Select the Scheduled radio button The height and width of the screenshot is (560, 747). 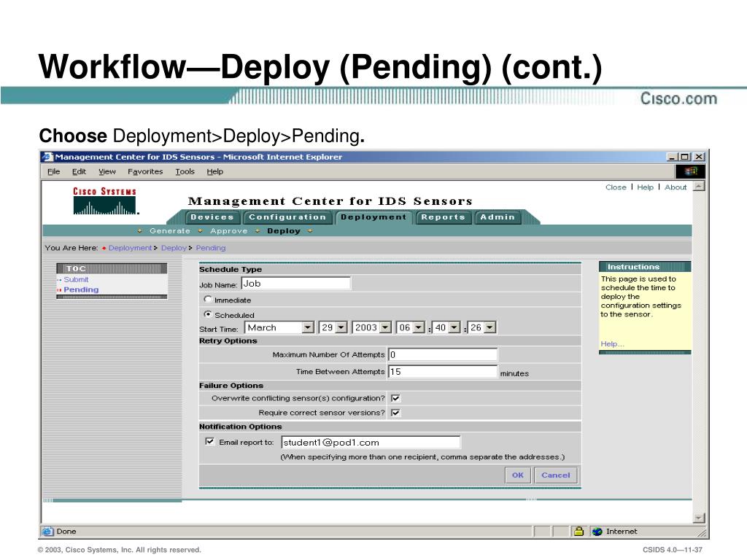coord(208,314)
